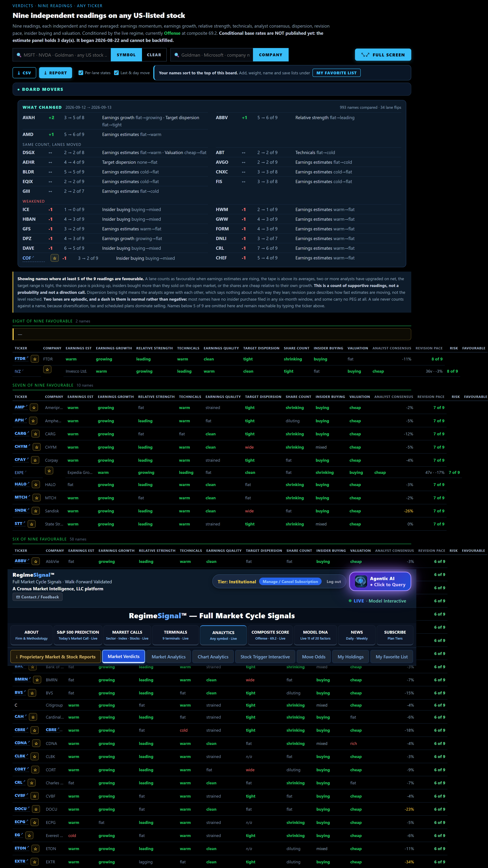The image size is (488, 868).
Task: Favorite ETON using its star
Action: point(35,849)
